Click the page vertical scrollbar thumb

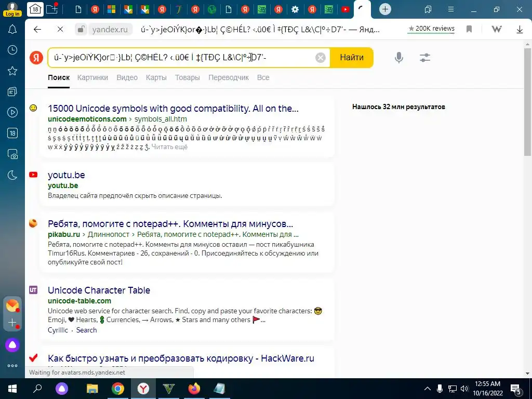527,102
